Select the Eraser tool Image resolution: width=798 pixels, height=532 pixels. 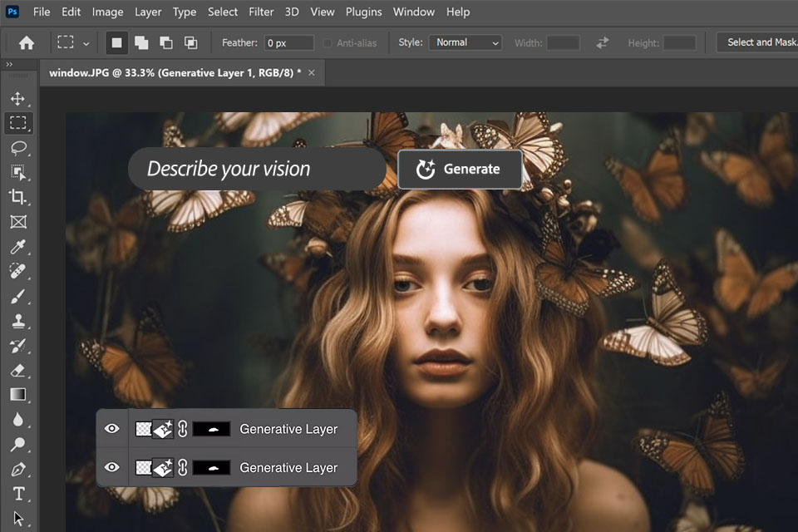(x=18, y=370)
